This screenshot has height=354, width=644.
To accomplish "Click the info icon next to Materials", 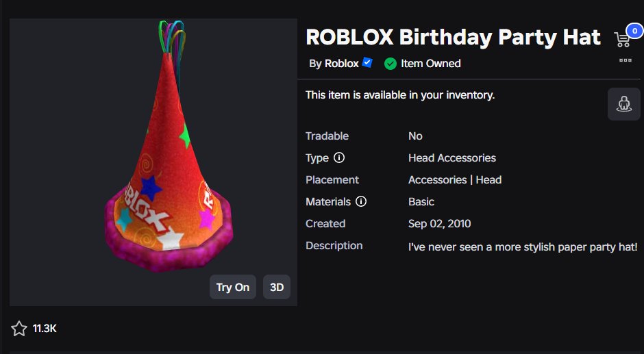I will click(360, 201).
